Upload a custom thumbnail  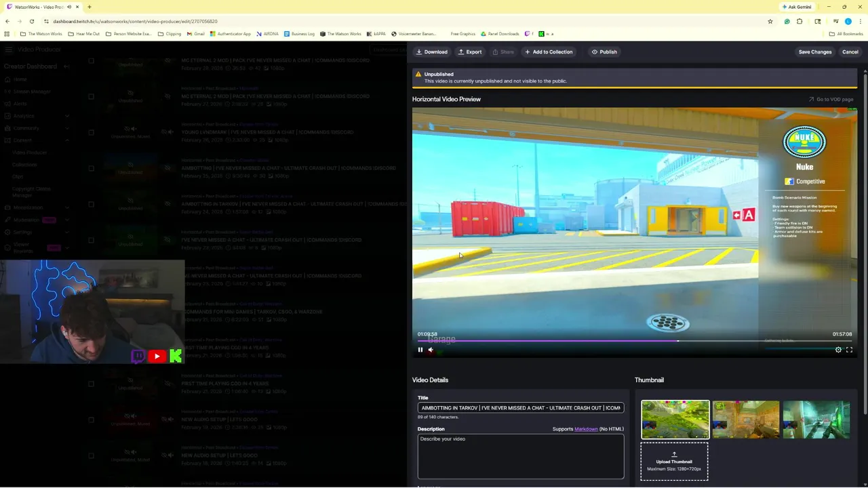[x=674, y=462]
